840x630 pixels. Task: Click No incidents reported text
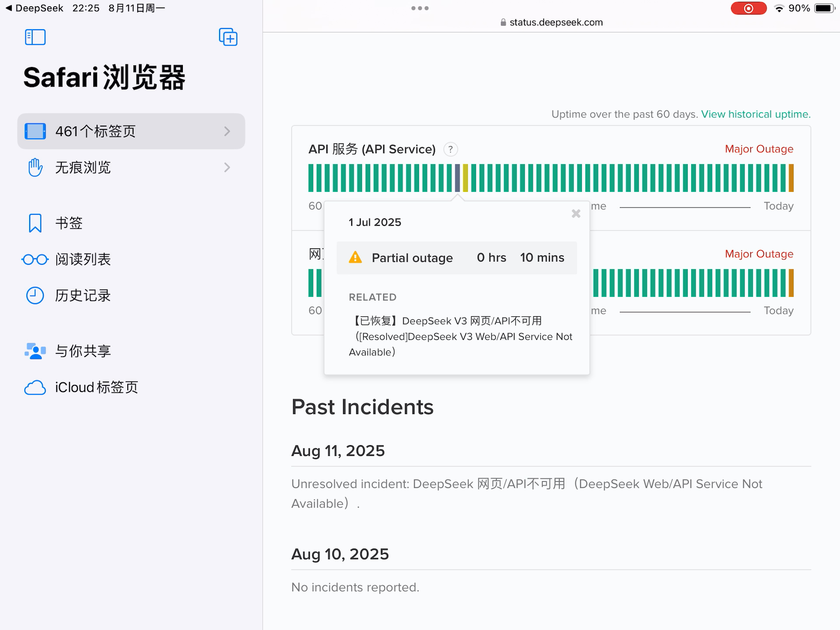point(355,587)
